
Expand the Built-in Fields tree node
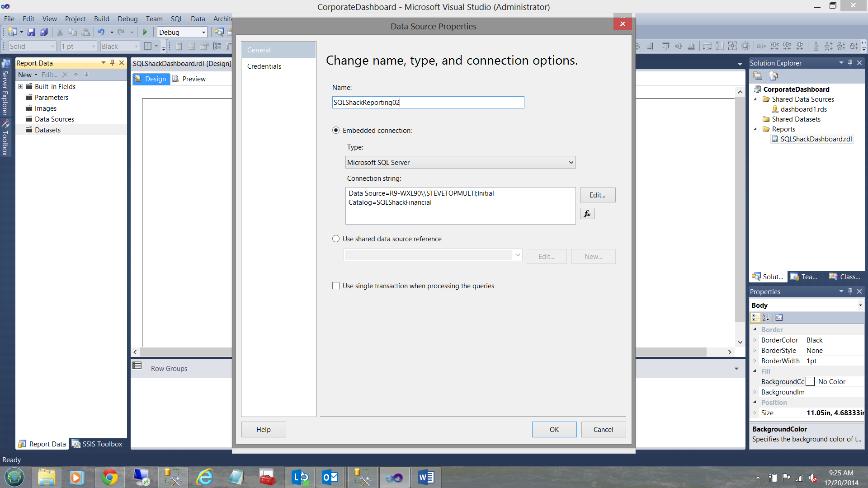(20, 87)
